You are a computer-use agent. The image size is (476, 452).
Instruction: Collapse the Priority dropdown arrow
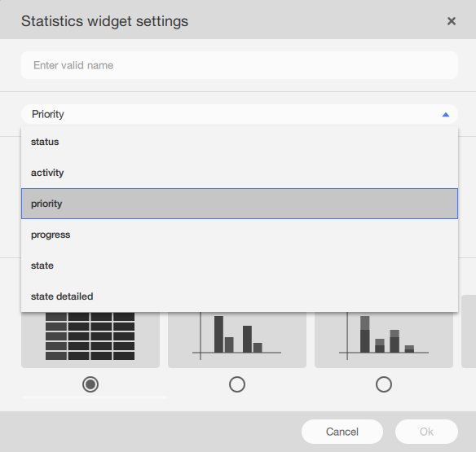[446, 114]
